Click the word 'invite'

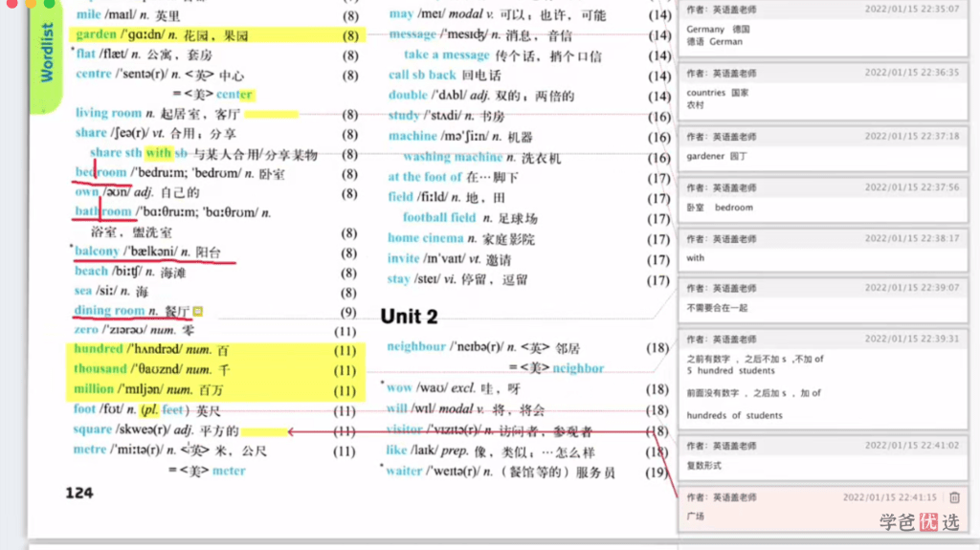click(x=403, y=259)
